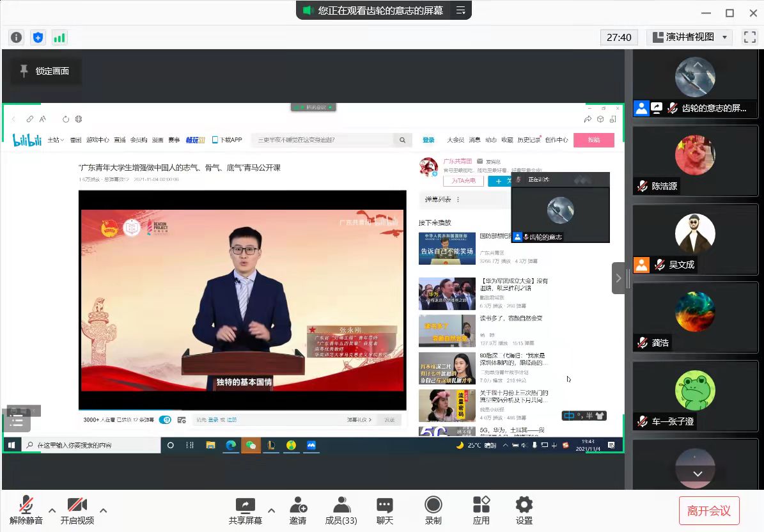Open notification center in shared taskbar
764x532 pixels.
[x=611, y=445]
